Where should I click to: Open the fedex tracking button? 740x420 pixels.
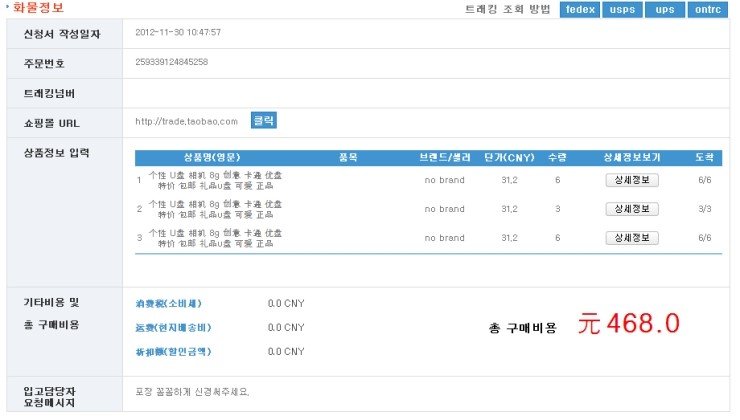[x=580, y=9]
